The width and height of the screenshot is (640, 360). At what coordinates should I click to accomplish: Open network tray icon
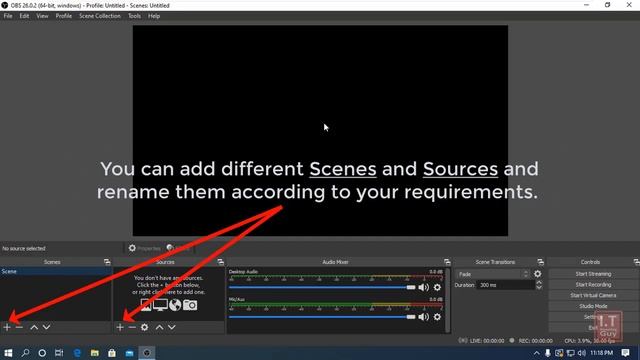[x=571, y=353]
